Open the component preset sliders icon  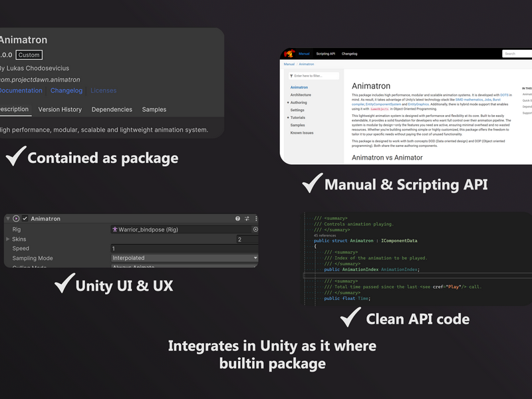247,219
